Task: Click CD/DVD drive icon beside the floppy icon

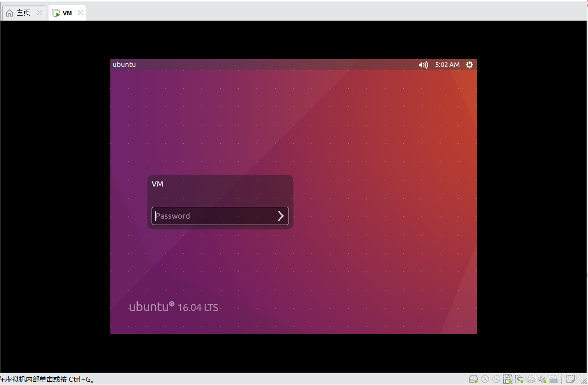Action: pos(496,379)
